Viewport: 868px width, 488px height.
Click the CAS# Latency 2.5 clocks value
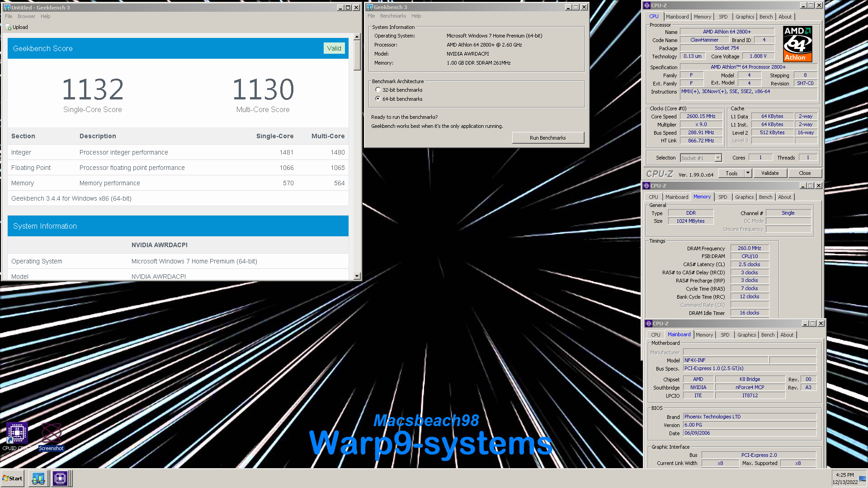pos(749,264)
